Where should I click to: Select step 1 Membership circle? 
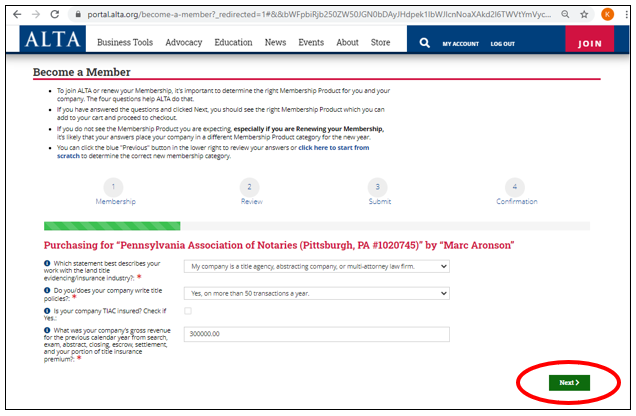pyautogui.click(x=113, y=187)
